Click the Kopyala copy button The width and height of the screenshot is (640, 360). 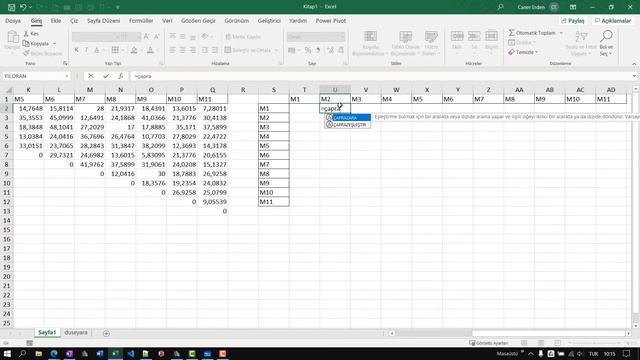coord(36,44)
